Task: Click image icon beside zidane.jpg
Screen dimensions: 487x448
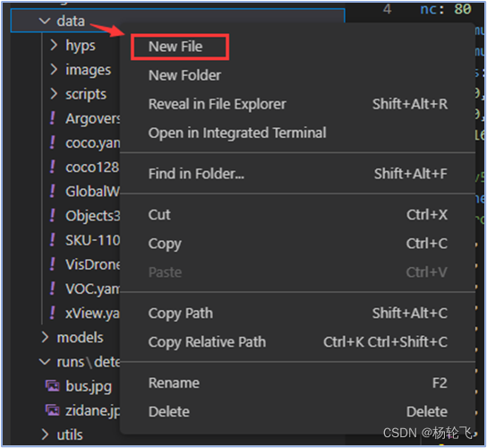Action: 53,410
